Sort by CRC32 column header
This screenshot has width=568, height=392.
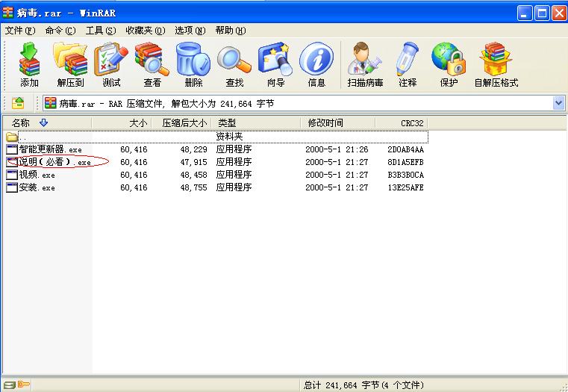[x=402, y=122]
